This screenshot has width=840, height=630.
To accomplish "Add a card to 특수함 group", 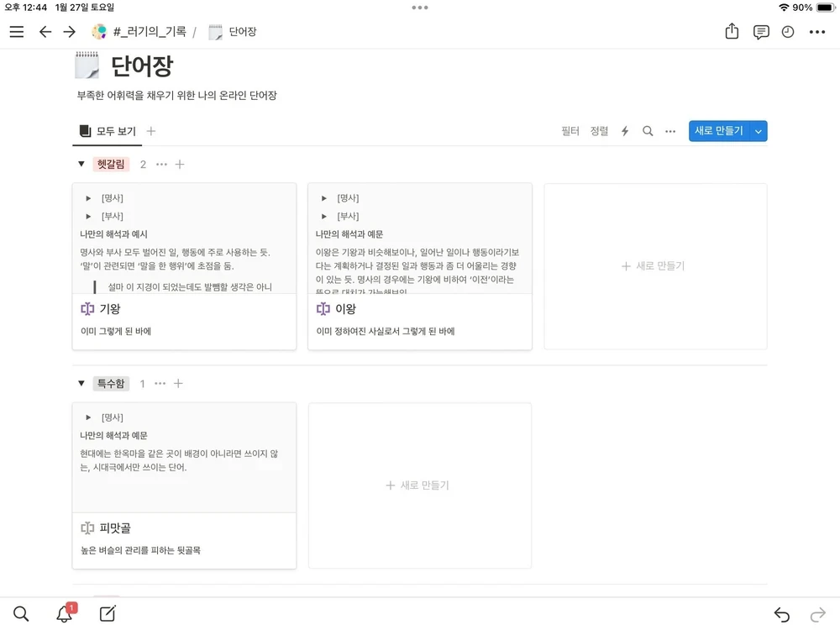I will [x=178, y=384].
